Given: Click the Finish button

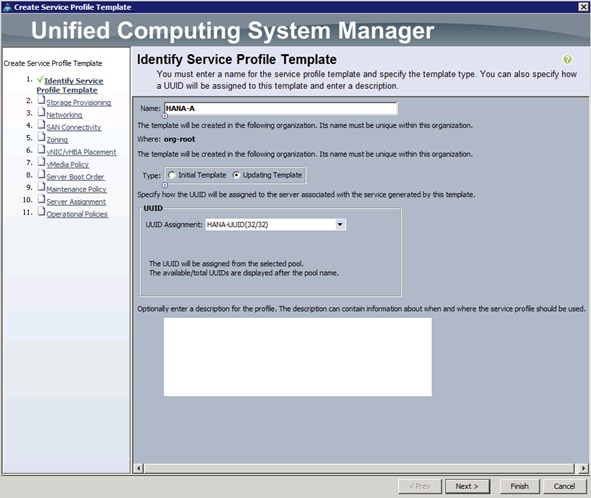Looking at the screenshot, I should tap(520, 486).
